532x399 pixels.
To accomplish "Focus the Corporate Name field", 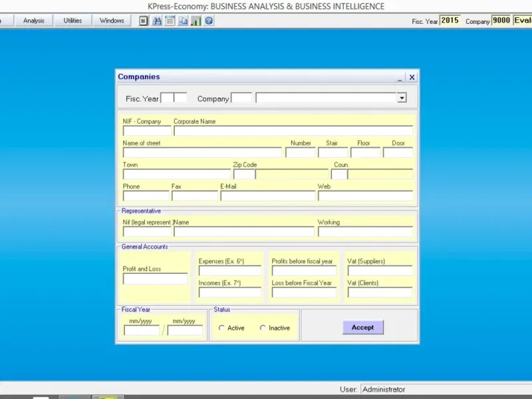I will [293, 131].
